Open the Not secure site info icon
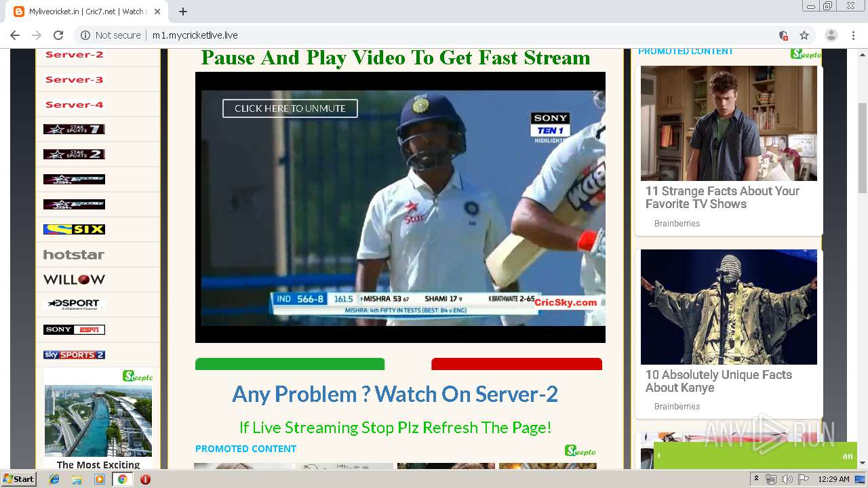Screen dimensions: 868x488 pos(85,35)
